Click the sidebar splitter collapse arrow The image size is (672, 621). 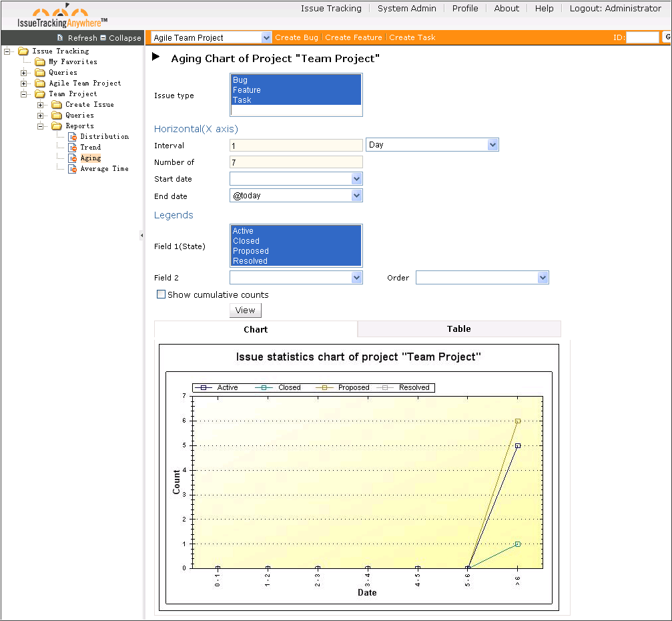141,235
